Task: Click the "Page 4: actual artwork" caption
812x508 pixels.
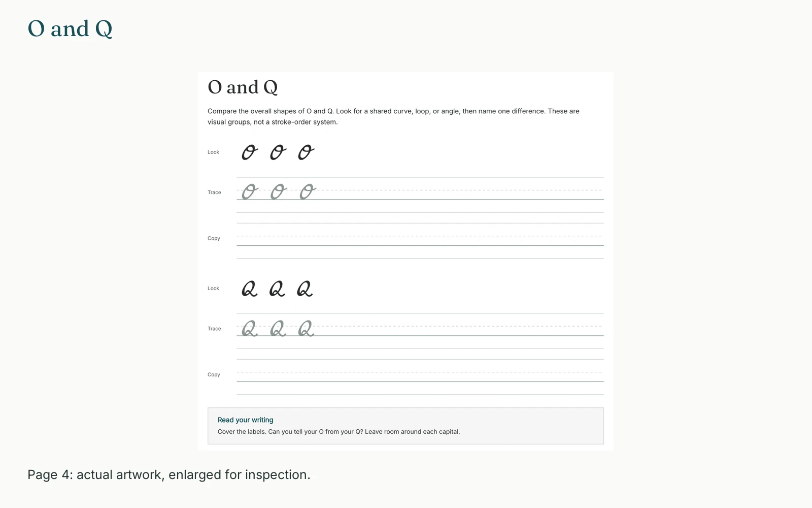Action: pyautogui.click(x=169, y=474)
